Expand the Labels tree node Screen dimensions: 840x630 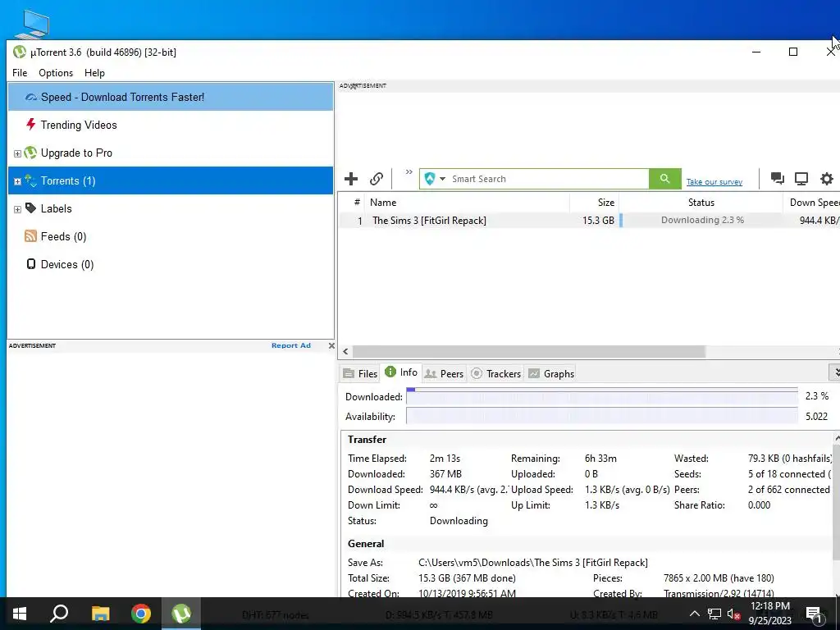(17, 209)
